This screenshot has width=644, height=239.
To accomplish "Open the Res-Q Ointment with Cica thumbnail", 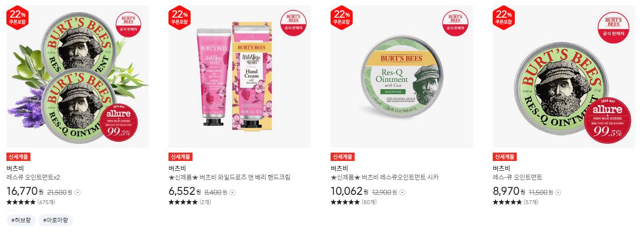I will click(402, 77).
